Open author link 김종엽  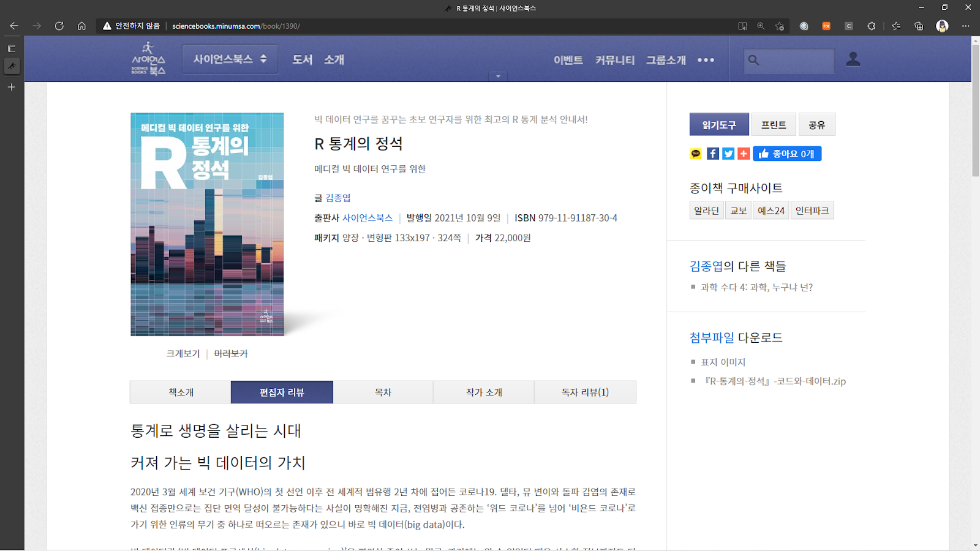338,198
